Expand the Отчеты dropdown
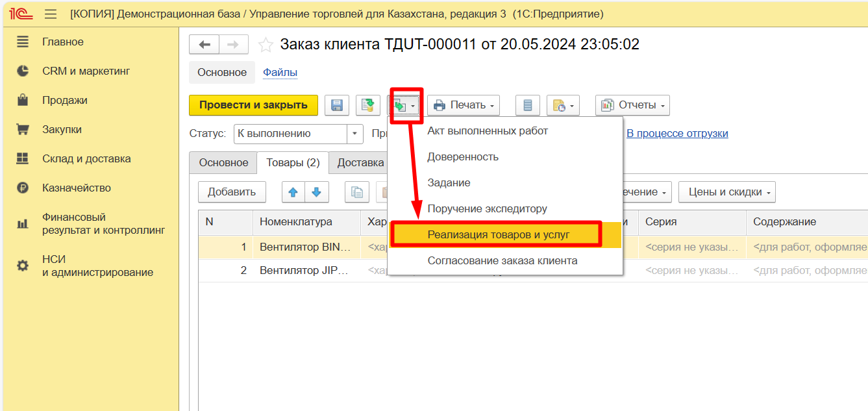The width and height of the screenshot is (868, 411). coord(632,105)
